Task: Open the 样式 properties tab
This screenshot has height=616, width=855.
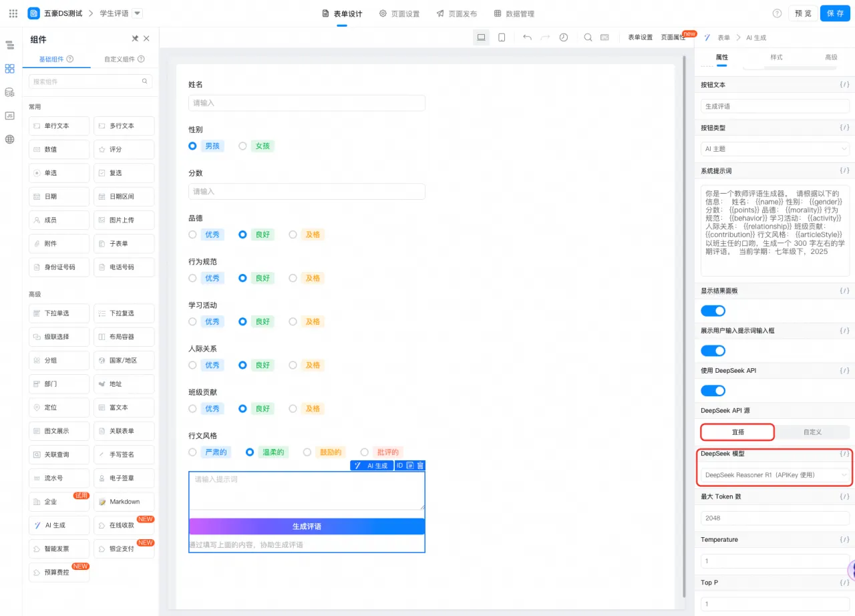Action: (x=776, y=57)
